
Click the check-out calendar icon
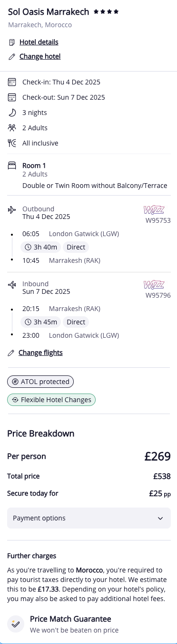(12, 97)
